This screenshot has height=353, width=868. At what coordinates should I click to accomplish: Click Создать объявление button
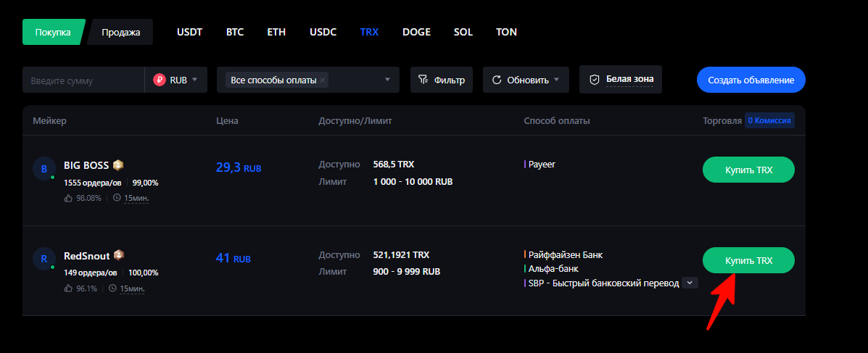pos(751,80)
